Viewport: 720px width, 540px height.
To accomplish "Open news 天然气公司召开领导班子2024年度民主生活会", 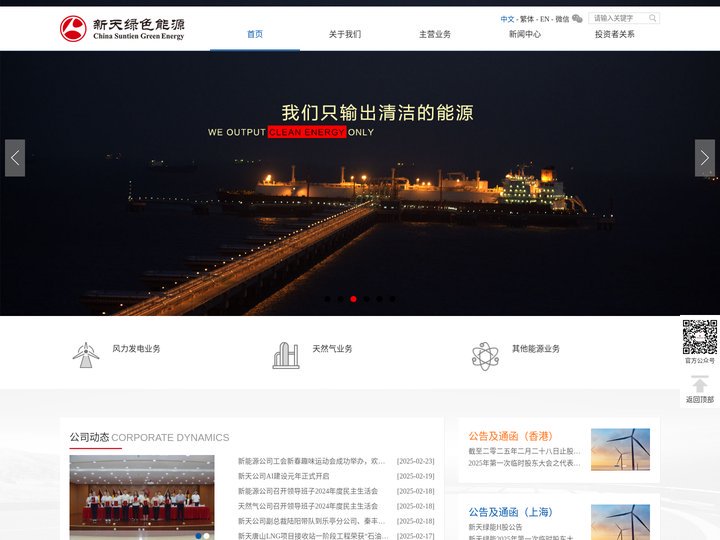I will pyautogui.click(x=308, y=506).
